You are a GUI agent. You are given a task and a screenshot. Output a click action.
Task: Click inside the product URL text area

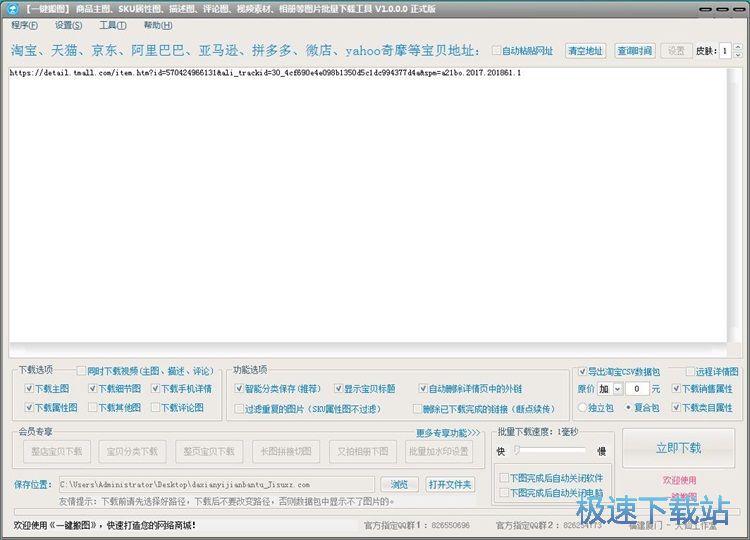click(368, 200)
